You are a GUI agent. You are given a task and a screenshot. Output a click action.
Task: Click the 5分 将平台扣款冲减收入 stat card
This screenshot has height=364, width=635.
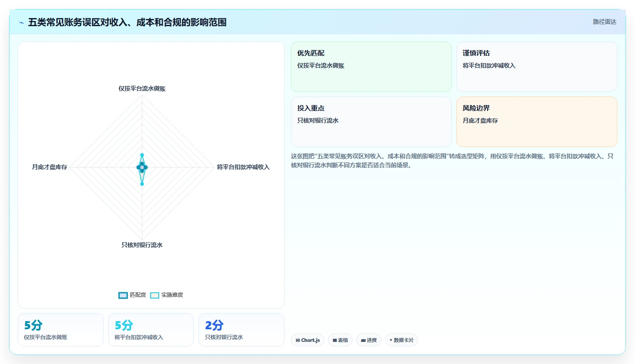(x=151, y=330)
